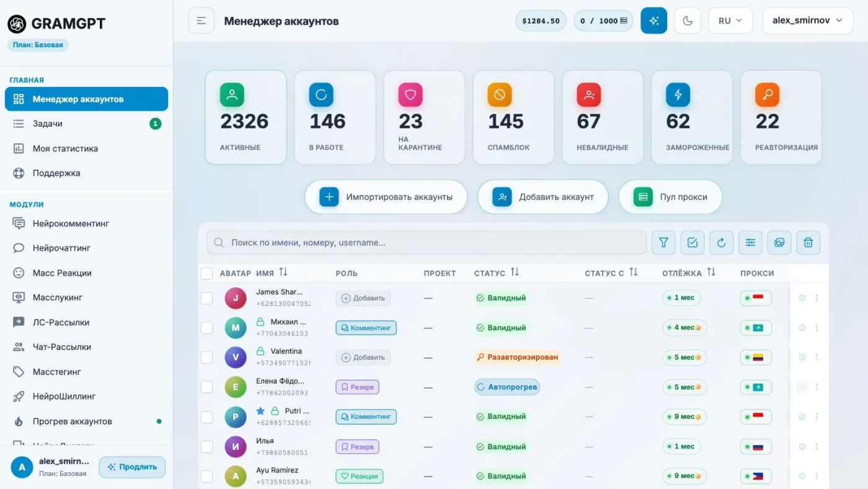Viewport: 868px width, 489px height.
Task: Click the blue sparkle AI button
Action: click(654, 20)
